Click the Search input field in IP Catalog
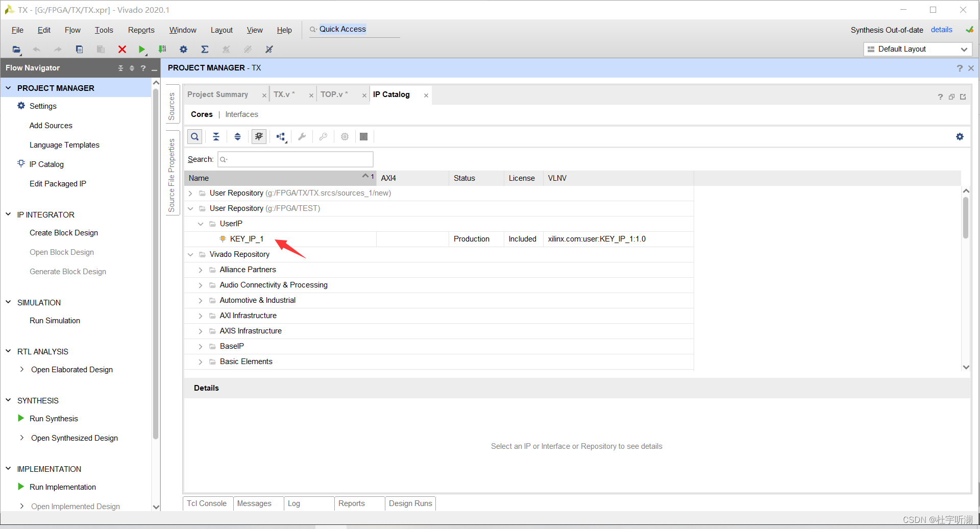 pos(296,159)
